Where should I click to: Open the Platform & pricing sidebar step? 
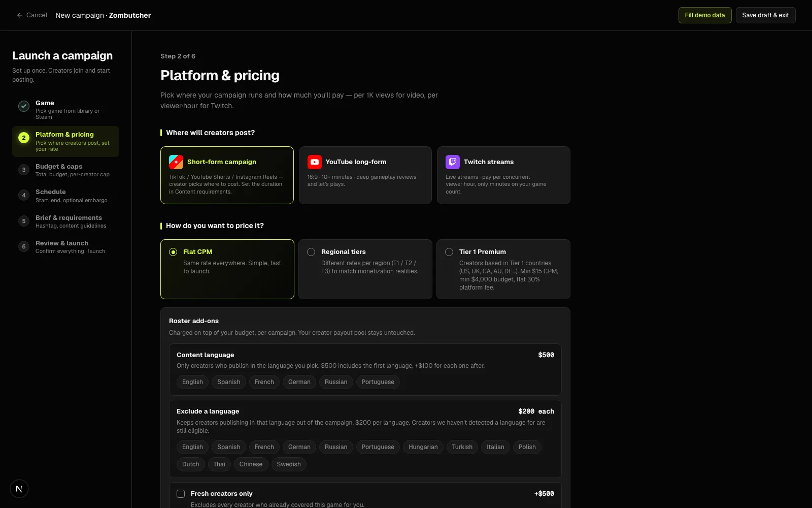tap(65, 141)
